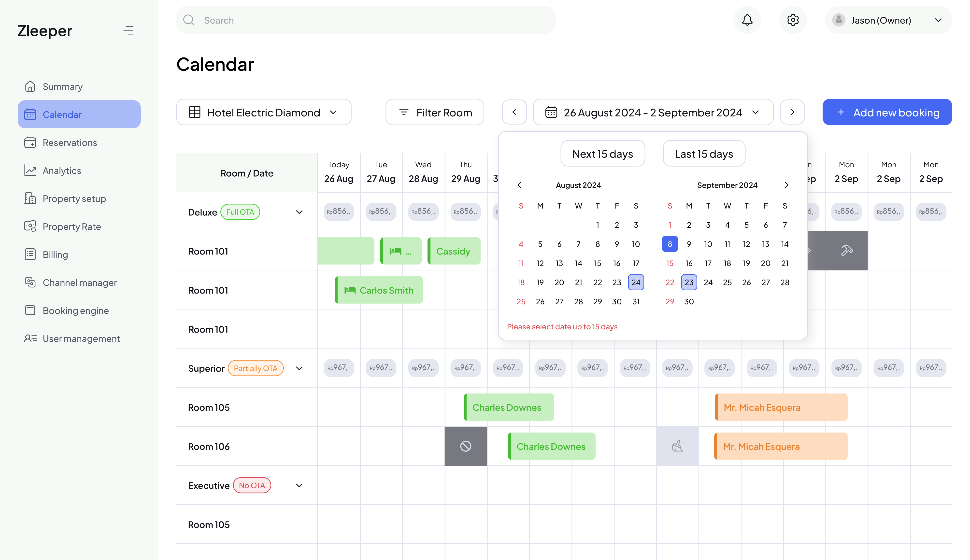Click the Channel manager icon

30,282
